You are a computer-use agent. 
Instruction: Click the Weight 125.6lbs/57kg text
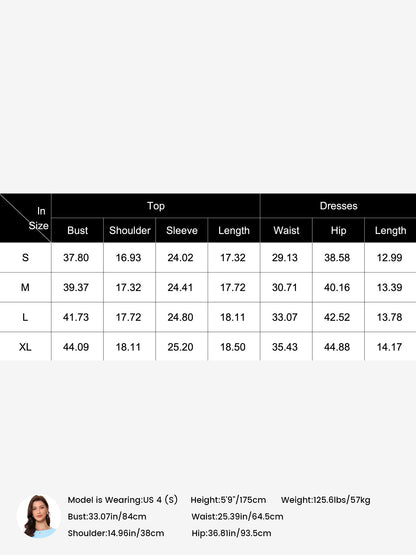(325, 500)
